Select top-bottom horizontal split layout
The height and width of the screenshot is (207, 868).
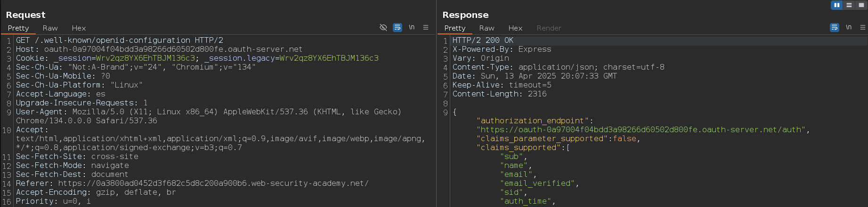(849, 5)
